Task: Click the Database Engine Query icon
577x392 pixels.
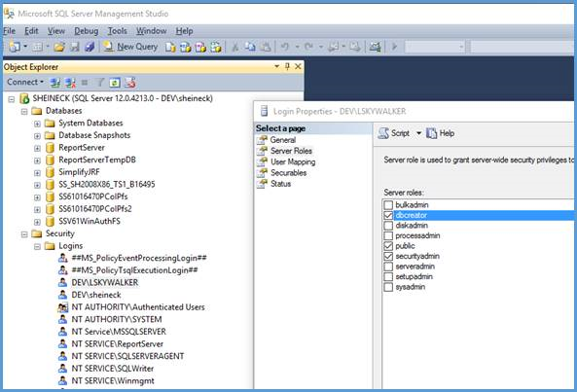Action: (x=170, y=47)
